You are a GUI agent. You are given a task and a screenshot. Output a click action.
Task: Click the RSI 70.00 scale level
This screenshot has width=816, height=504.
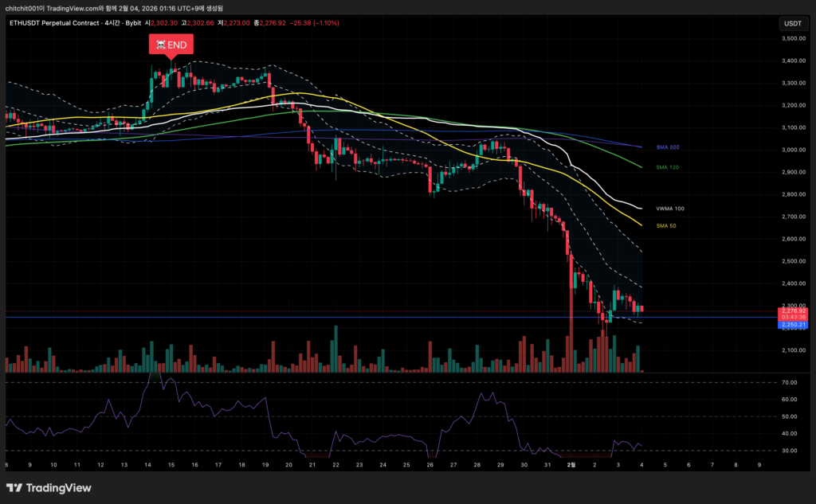click(x=790, y=383)
